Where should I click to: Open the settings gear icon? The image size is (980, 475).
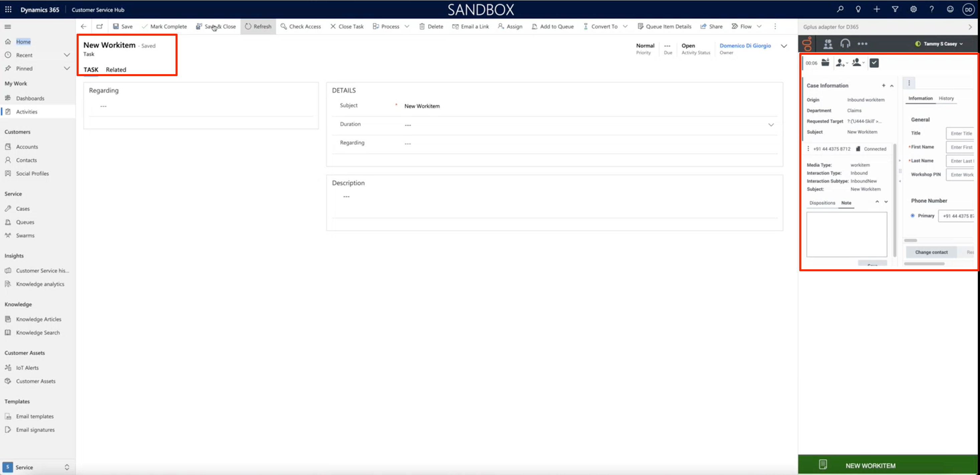pyautogui.click(x=914, y=9)
